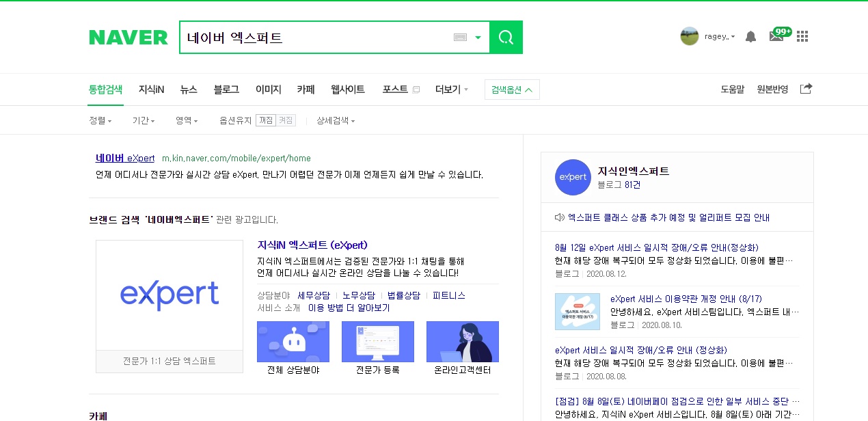Click the 전체 상담분야 caption link
The width and height of the screenshot is (868, 421).
[293, 370]
